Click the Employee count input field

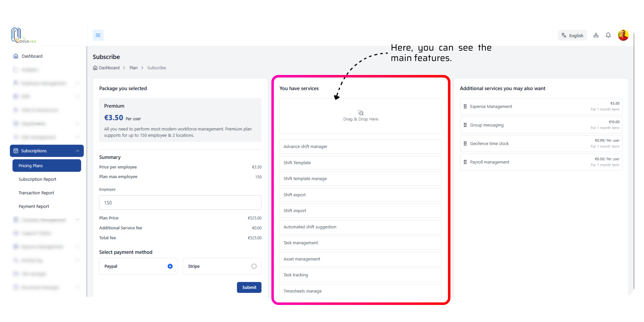(180, 203)
